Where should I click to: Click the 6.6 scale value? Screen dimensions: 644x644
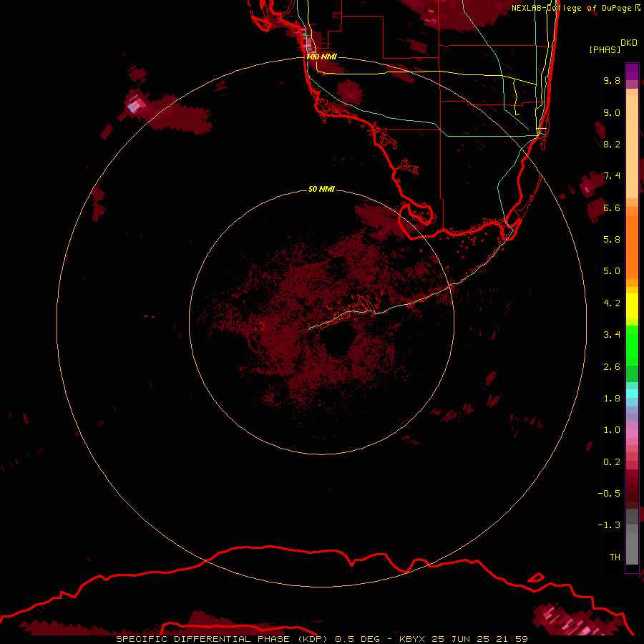point(612,208)
